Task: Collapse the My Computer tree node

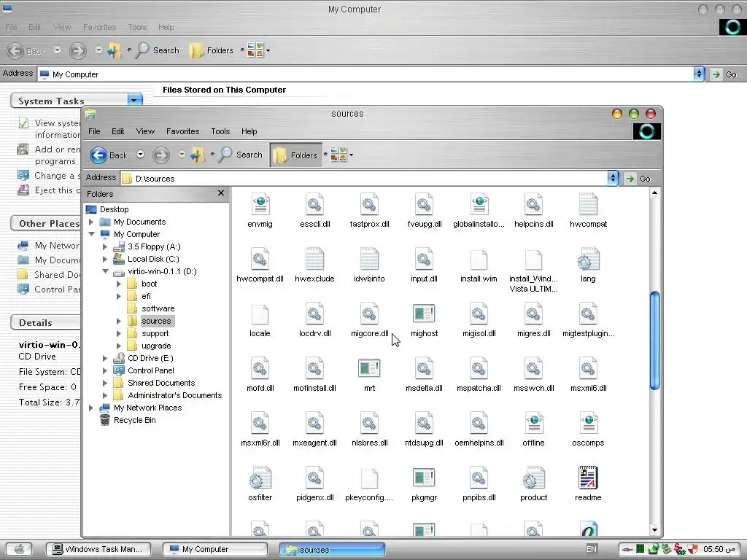Action: tap(91, 234)
